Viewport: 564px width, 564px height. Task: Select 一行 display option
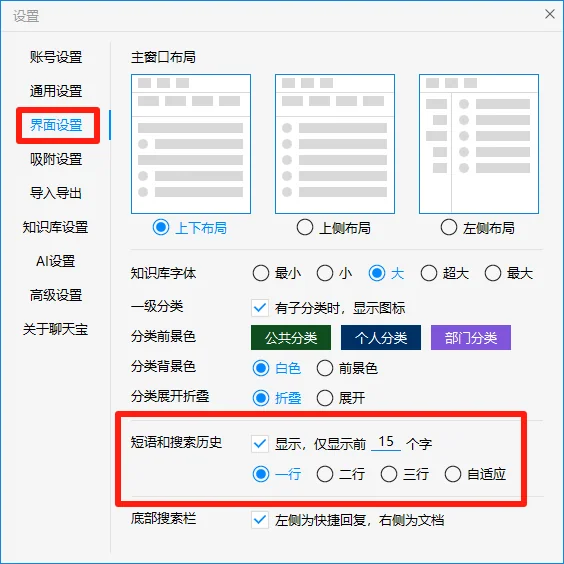(261, 474)
